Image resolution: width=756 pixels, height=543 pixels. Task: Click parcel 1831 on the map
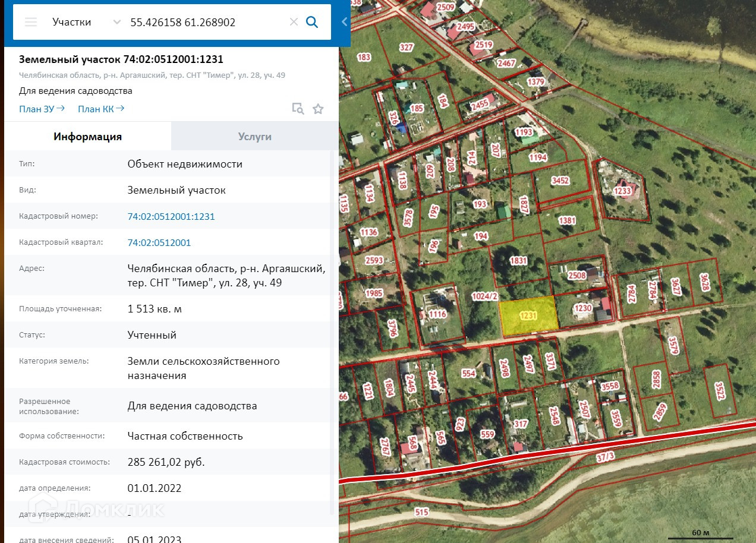coord(518,261)
